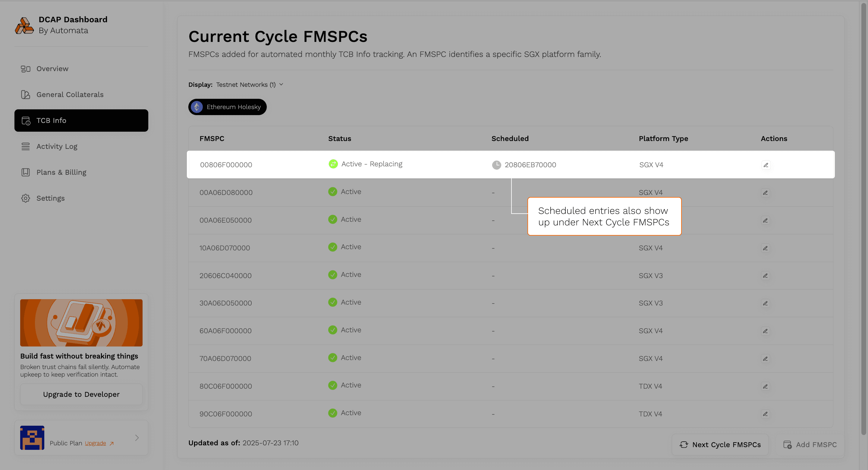
Task: Click the Add FMSPC plus icon
Action: coord(788,444)
